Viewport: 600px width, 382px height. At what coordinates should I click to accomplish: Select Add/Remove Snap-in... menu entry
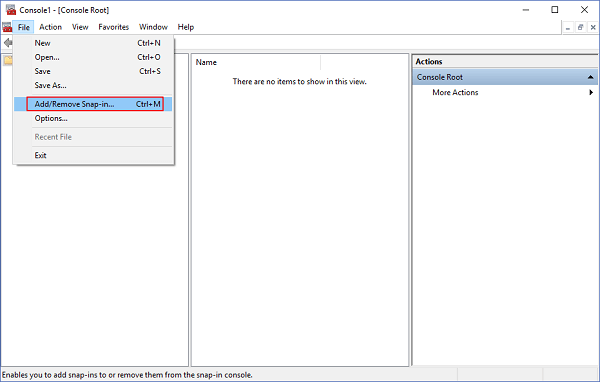tap(93, 104)
